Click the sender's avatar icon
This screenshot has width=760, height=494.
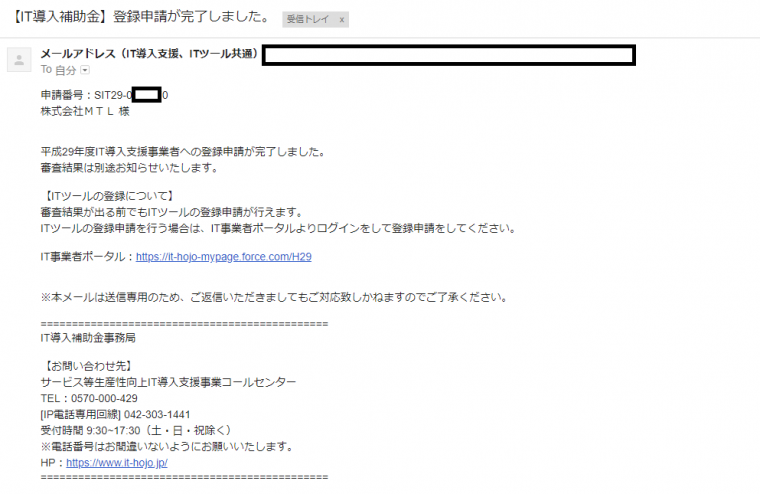[19, 60]
